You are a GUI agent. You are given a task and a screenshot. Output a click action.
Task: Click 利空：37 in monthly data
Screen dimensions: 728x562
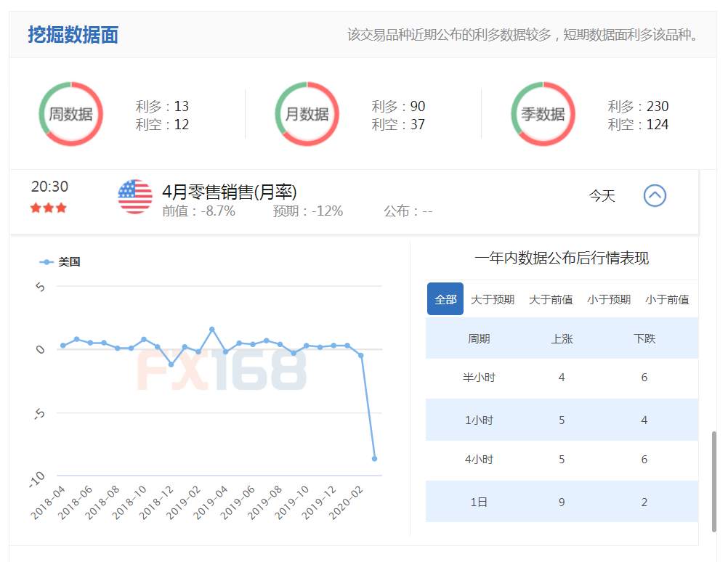[x=398, y=124]
